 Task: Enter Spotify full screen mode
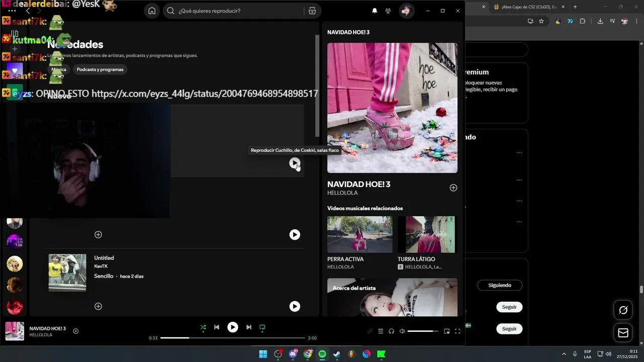pos(457,331)
